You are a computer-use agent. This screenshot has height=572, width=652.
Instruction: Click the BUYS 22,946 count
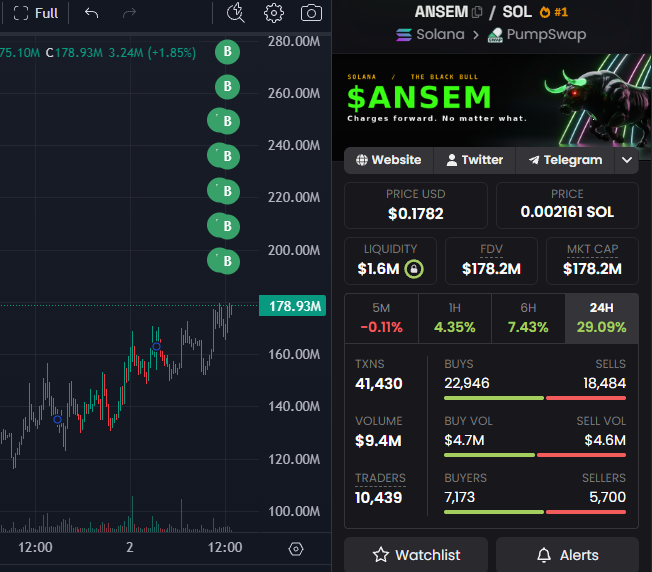pos(467,383)
